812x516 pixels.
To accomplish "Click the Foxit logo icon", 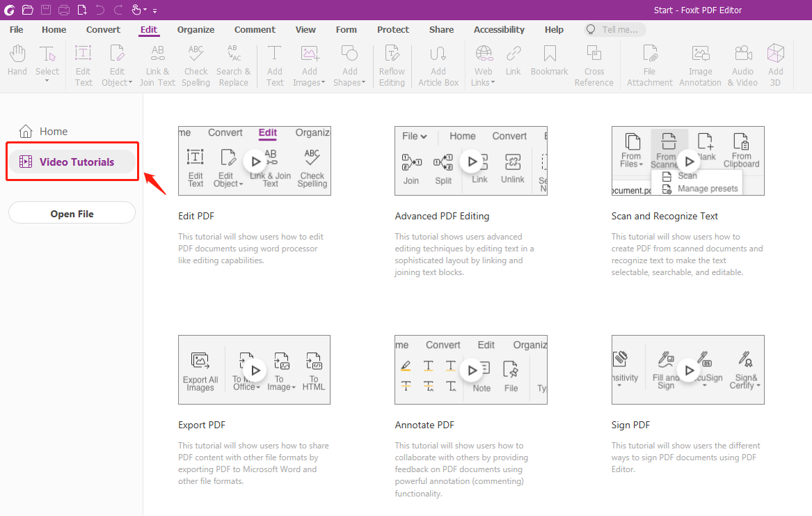I will click(9, 10).
